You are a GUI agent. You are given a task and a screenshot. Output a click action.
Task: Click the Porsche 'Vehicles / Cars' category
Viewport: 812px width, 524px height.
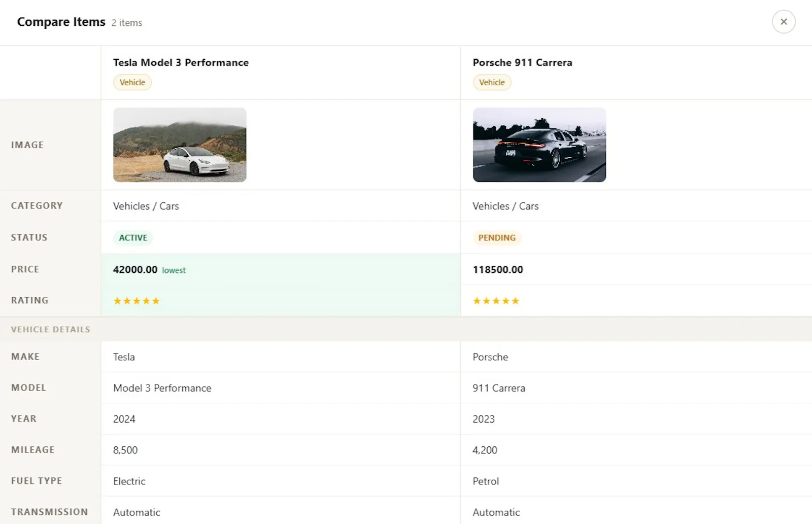[505, 206]
